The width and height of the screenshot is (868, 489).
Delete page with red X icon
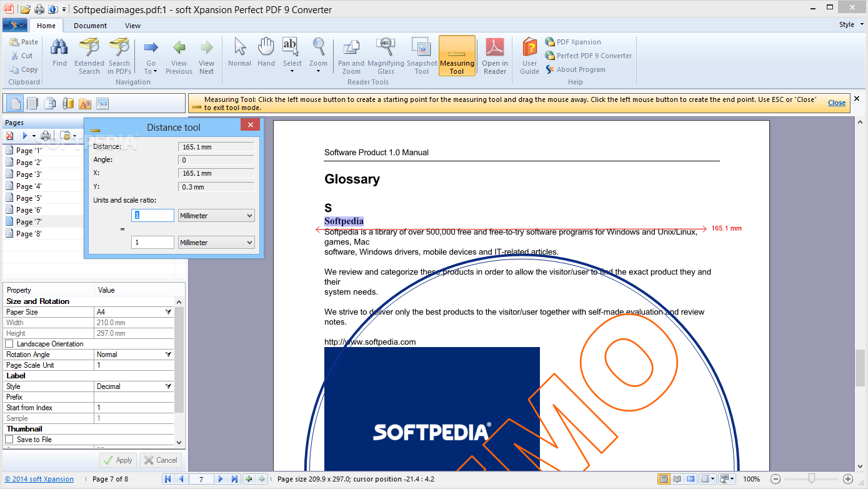click(x=10, y=136)
